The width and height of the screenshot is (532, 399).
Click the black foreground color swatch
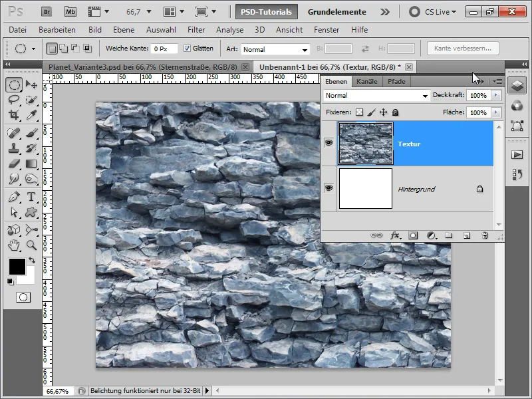pyautogui.click(x=16, y=267)
